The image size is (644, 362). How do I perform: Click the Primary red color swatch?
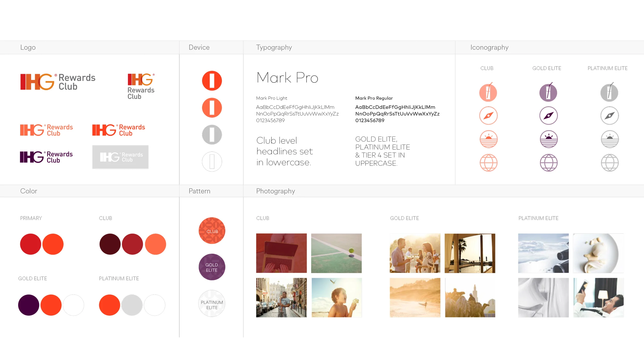click(x=31, y=244)
